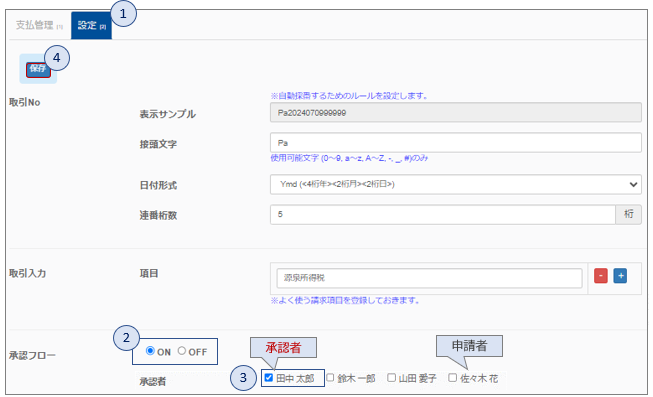Open the 設定 tab
Screen dimensions: 653x397
pos(92,25)
